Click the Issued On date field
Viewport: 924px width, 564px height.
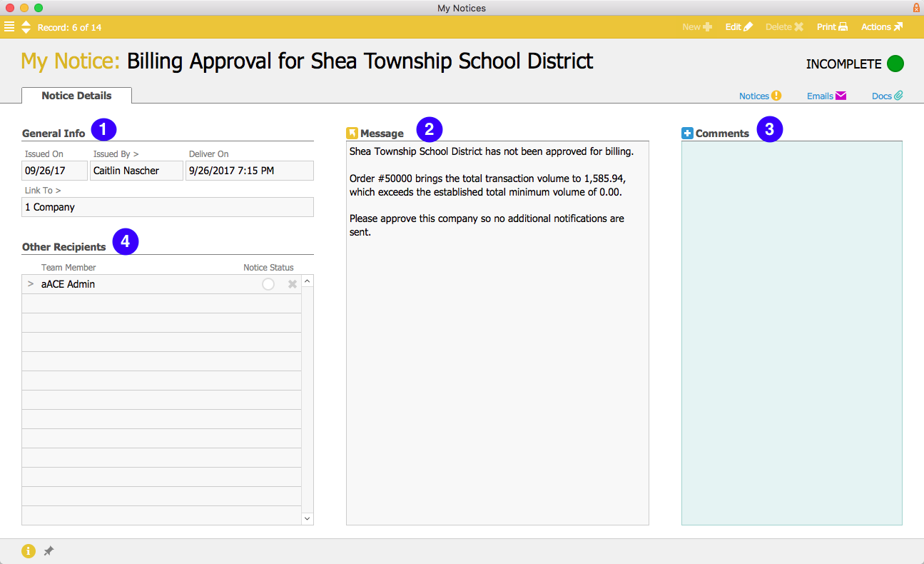pyautogui.click(x=55, y=171)
